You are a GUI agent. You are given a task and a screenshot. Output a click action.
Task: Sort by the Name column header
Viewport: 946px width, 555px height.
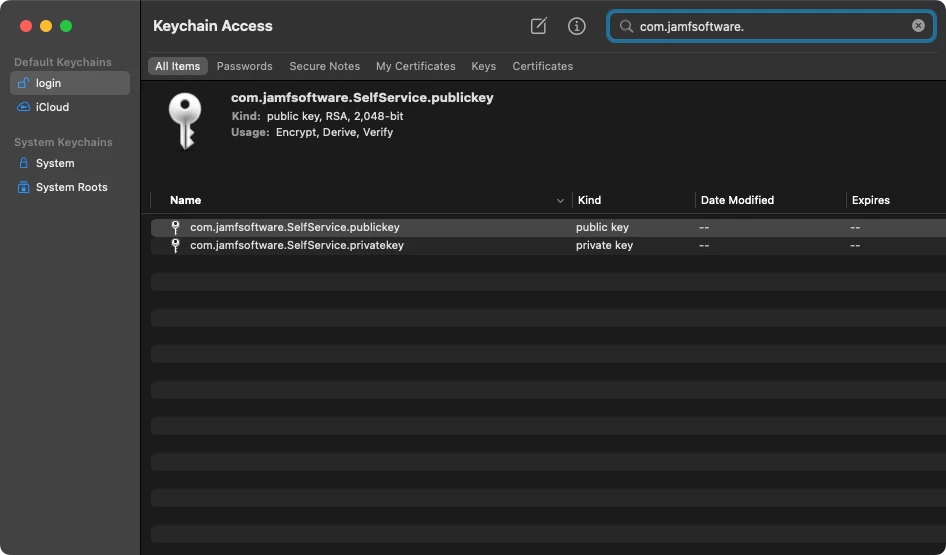(x=185, y=200)
